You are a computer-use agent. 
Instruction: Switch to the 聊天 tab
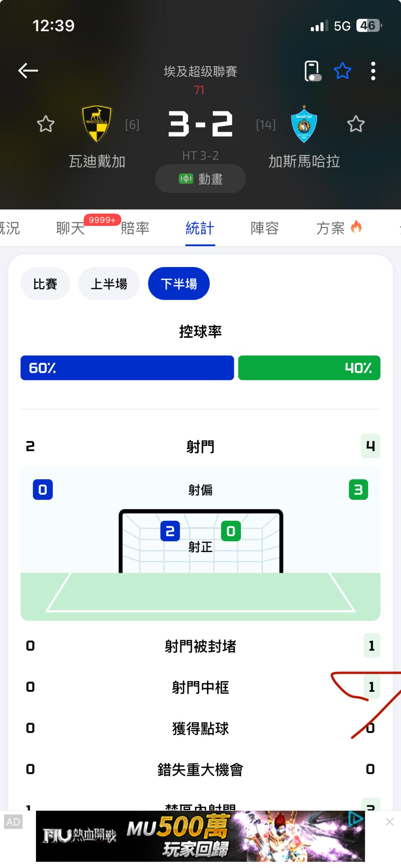click(71, 228)
